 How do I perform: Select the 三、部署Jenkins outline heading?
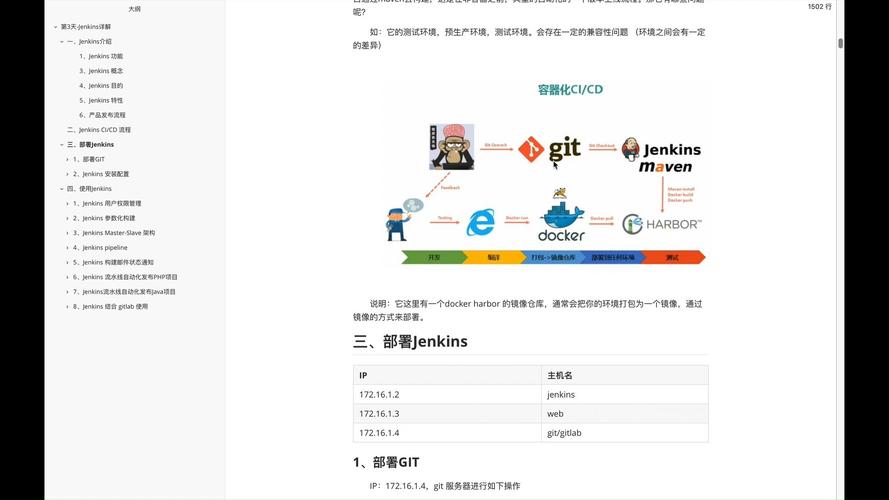pos(90,145)
